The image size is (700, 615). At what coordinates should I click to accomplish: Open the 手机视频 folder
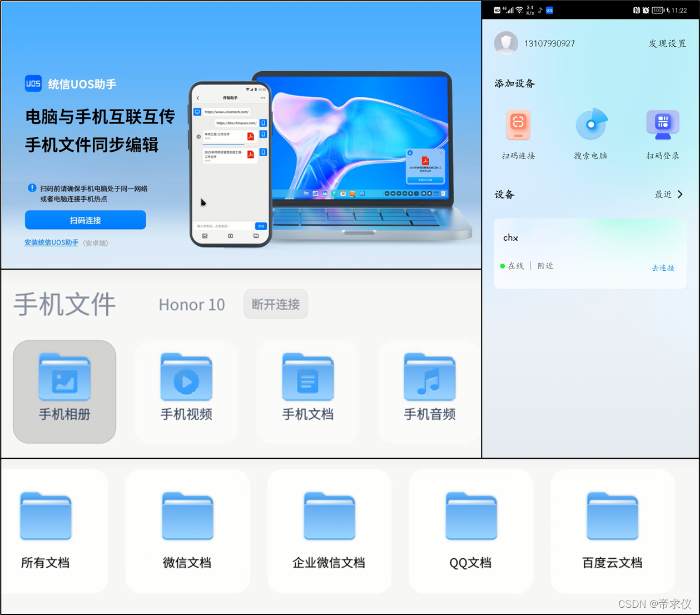[x=186, y=391]
